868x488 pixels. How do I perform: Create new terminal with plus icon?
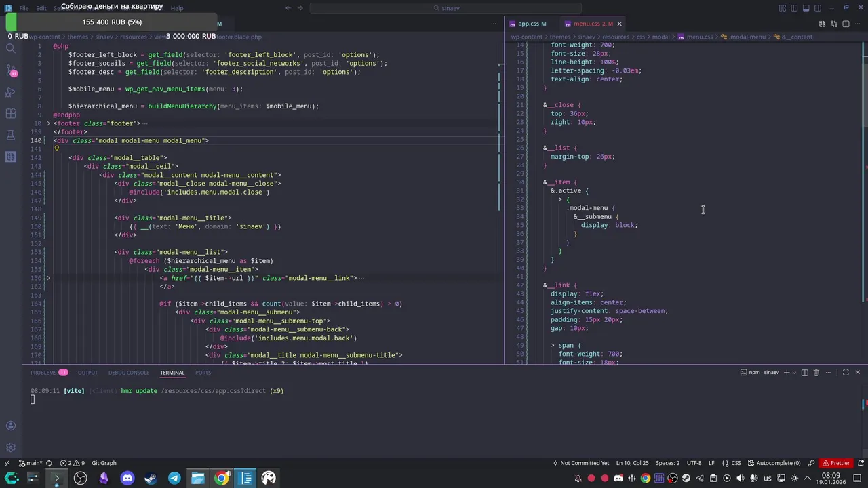click(x=787, y=372)
